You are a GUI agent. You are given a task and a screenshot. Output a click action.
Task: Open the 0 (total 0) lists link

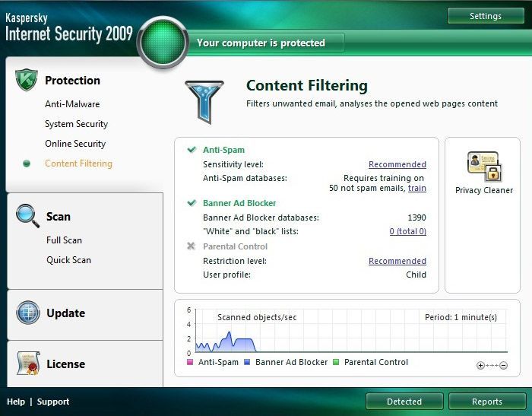408,231
